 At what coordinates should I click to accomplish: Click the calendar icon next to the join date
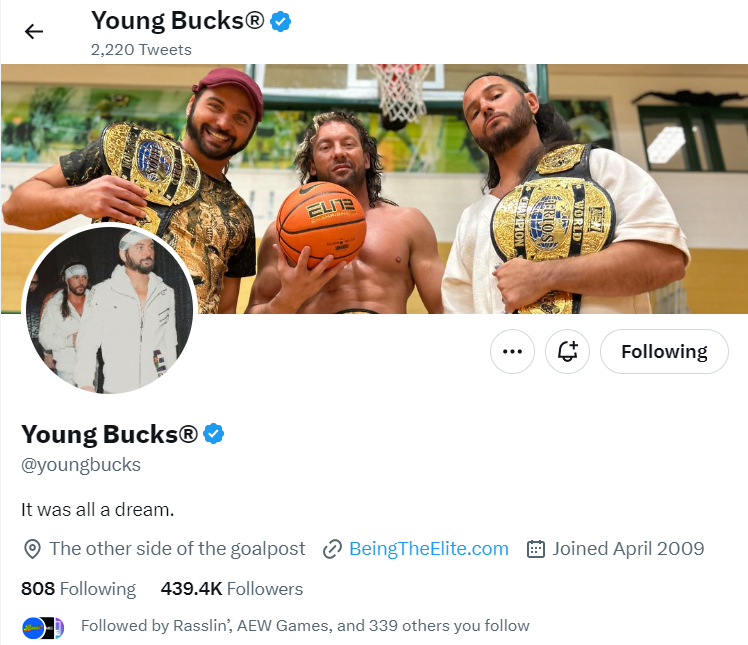click(x=536, y=549)
